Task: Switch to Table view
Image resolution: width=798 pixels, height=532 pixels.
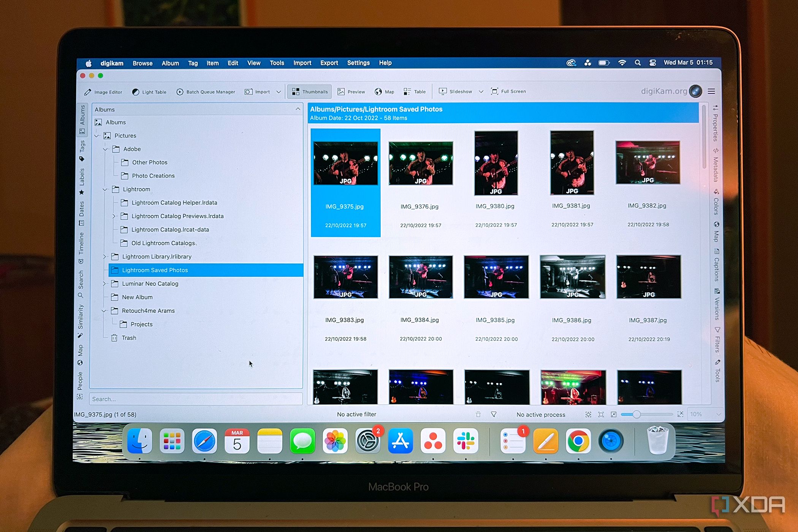Action: tap(415, 92)
